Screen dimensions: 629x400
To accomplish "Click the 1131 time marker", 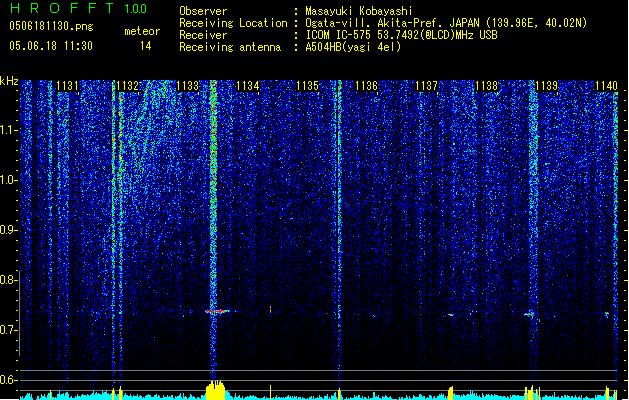I will click(x=67, y=86).
